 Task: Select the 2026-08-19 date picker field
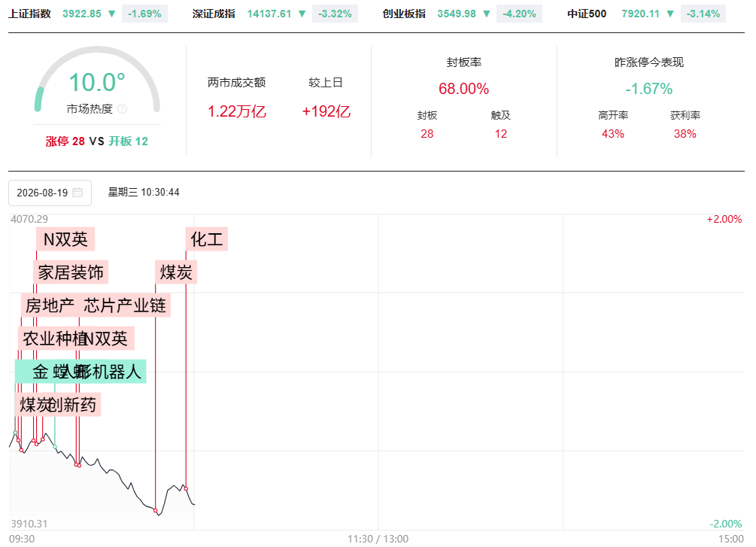[50, 193]
